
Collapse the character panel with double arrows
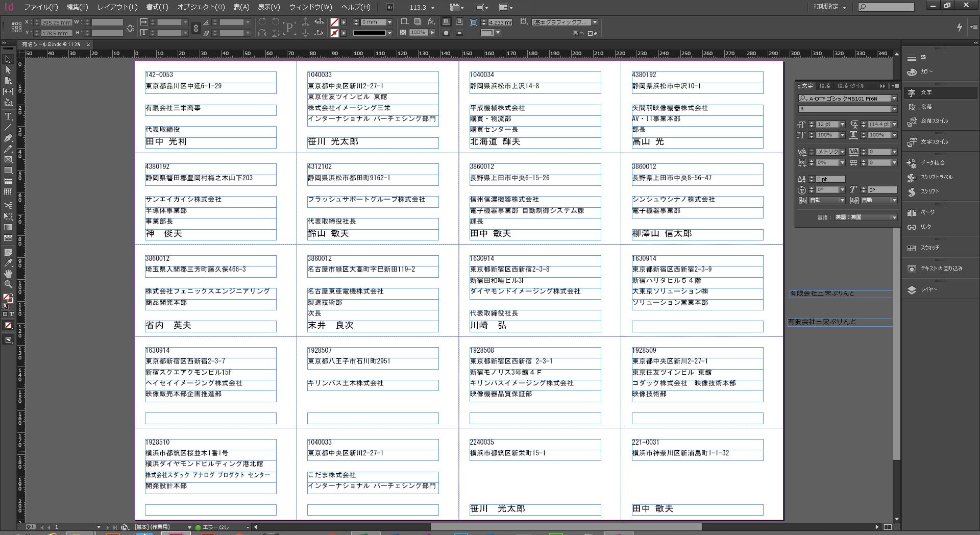pyautogui.click(x=883, y=86)
